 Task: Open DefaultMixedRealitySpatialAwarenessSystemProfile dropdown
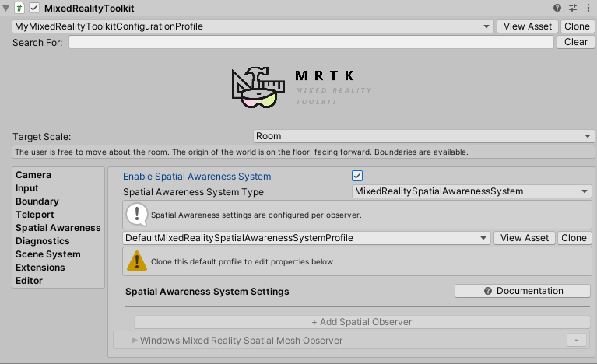[x=307, y=238]
